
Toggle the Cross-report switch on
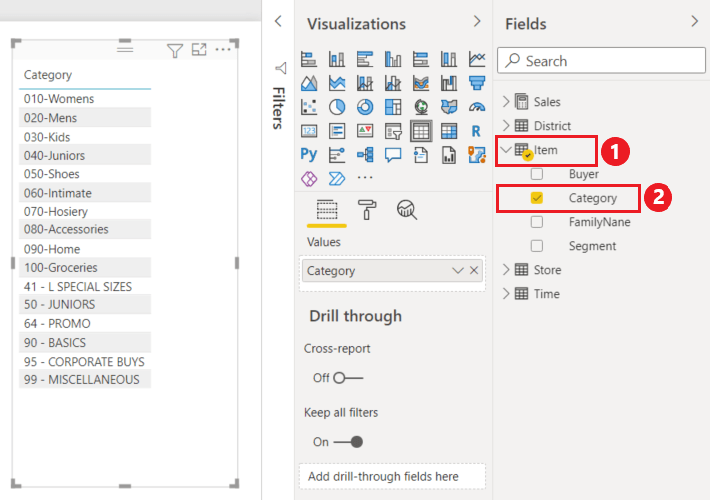[348, 378]
